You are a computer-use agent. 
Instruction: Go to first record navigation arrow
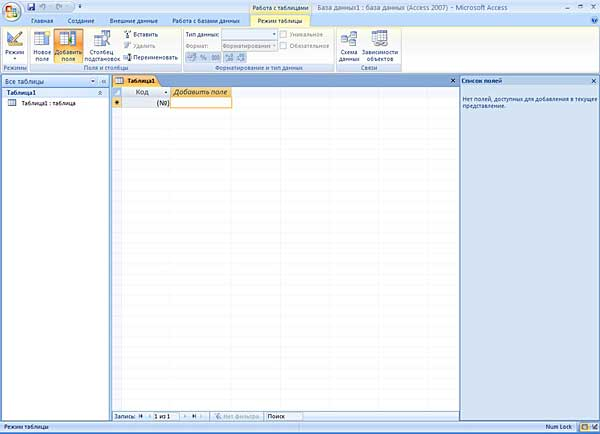141,416
